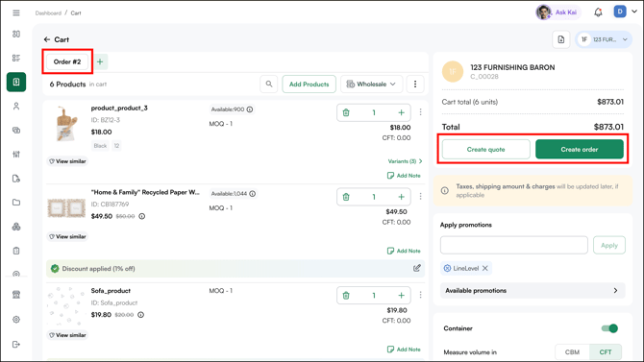Screen dimensions: 644x362
Task: Click the product_product_3 thumbnail image
Action: (x=66, y=124)
